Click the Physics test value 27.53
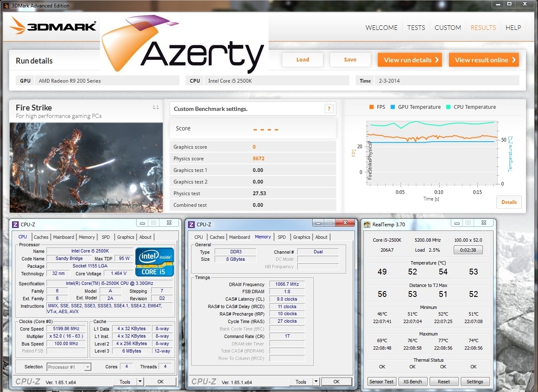538x392 pixels. (259, 194)
